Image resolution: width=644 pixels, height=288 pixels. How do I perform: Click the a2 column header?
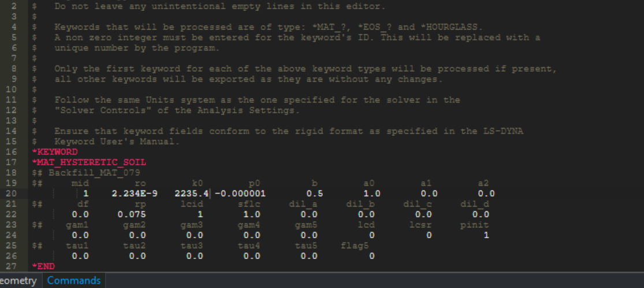(x=483, y=183)
